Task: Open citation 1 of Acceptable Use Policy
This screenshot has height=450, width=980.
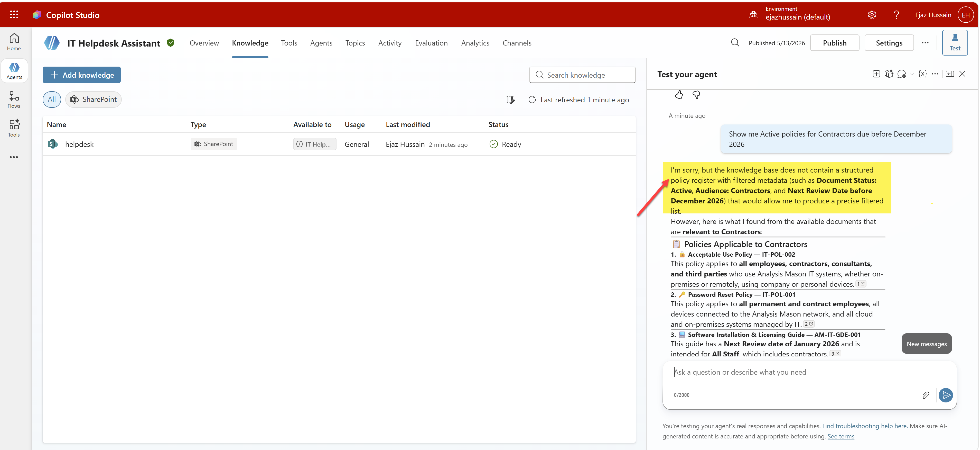Action: 861,284
